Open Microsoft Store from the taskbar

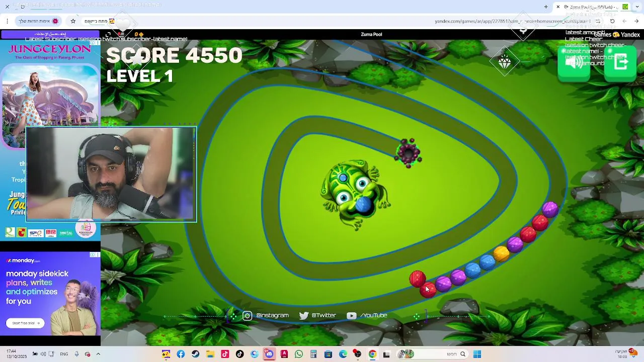coord(328,354)
